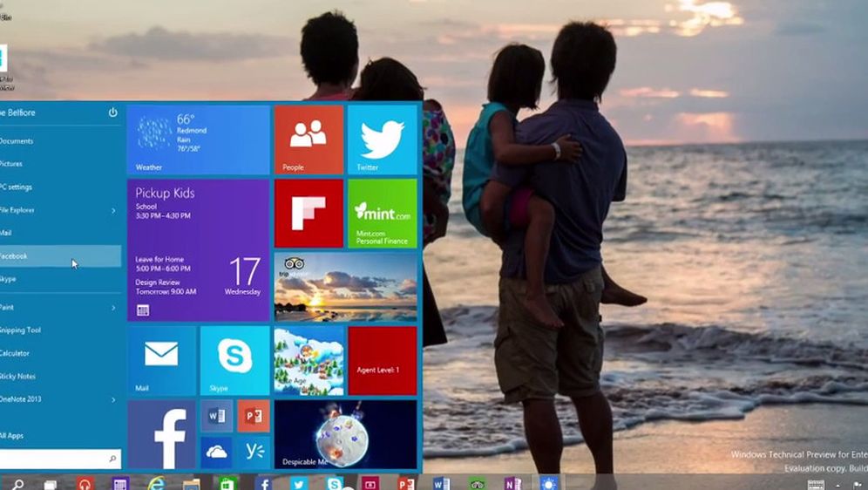Open File Explorer folder on the taskbar

(x=192, y=485)
